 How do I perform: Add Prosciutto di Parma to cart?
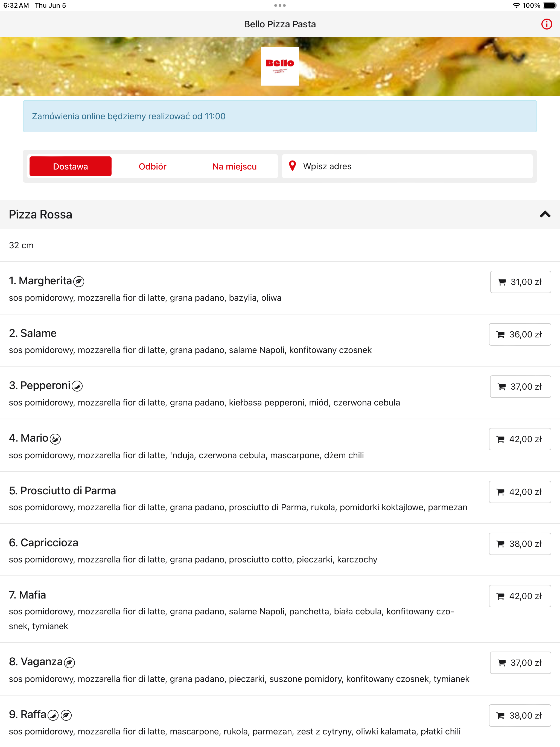click(520, 492)
